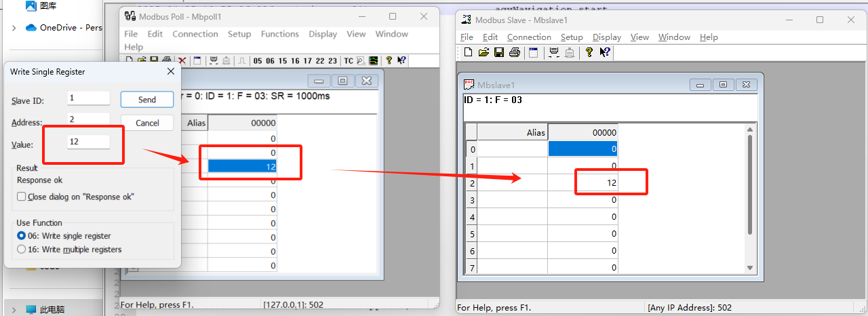This screenshot has height=316, width=868.
Task: Click context help arrow icon in Modbus Poll
Action: point(401,61)
